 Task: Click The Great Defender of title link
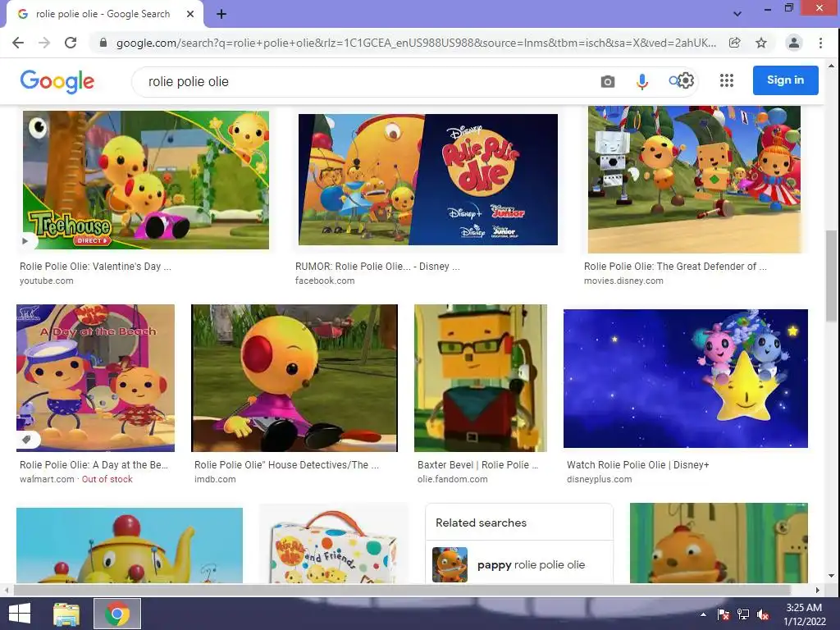(675, 267)
